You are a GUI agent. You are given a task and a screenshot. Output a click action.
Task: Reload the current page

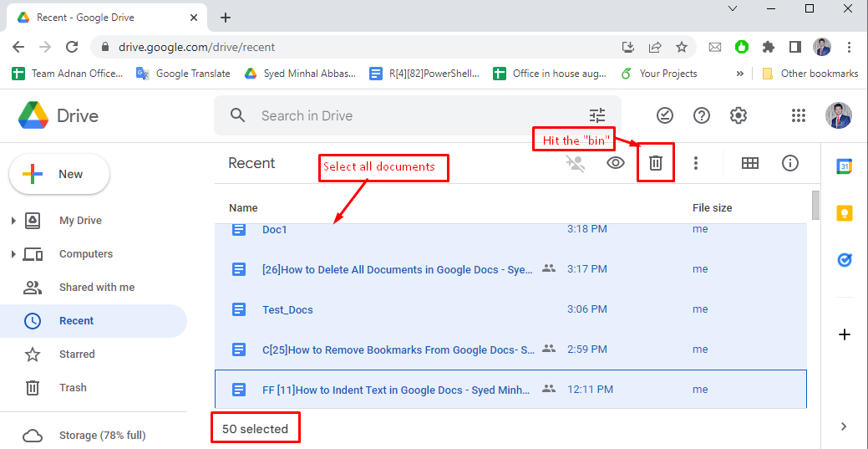coord(71,47)
